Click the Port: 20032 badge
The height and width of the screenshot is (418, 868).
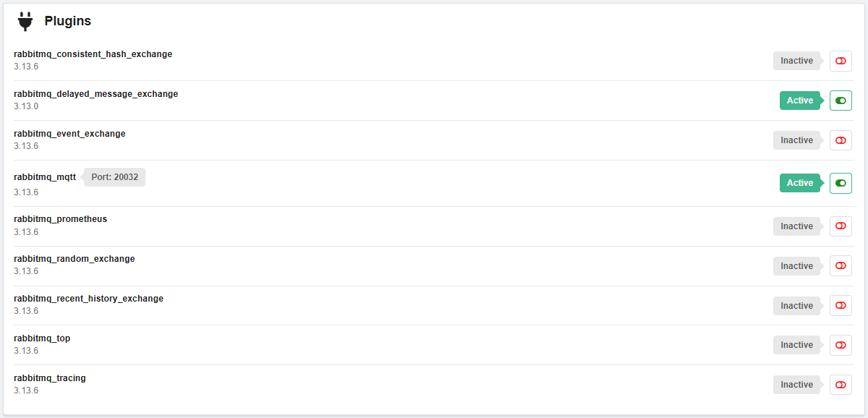pos(114,177)
